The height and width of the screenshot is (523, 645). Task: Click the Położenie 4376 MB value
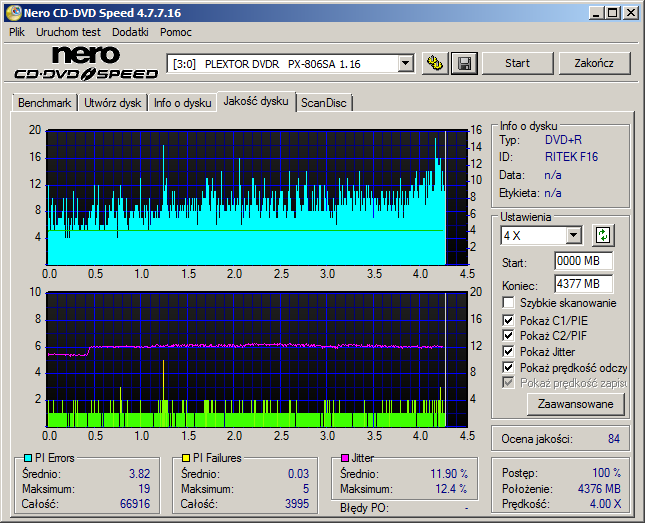click(x=599, y=488)
